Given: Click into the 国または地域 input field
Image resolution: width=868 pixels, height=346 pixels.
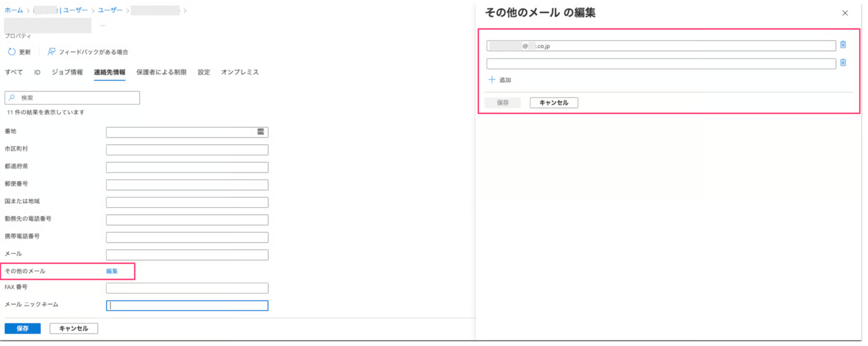Looking at the screenshot, I should coord(187,203).
